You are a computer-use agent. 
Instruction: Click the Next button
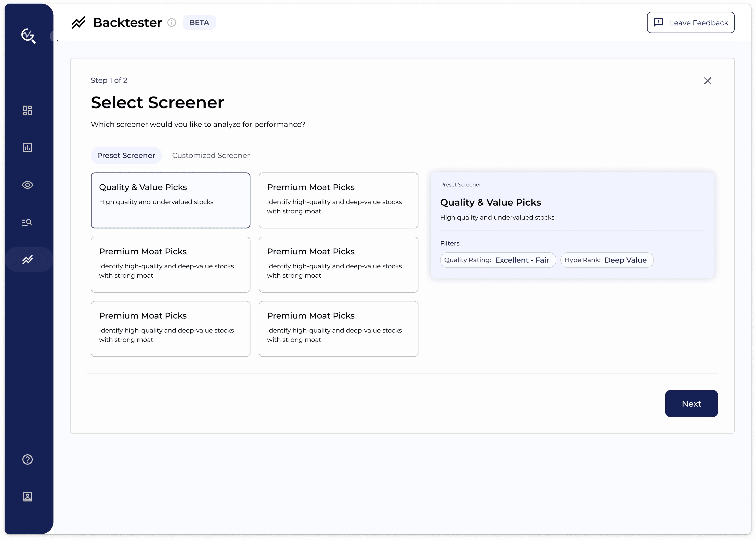point(691,404)
